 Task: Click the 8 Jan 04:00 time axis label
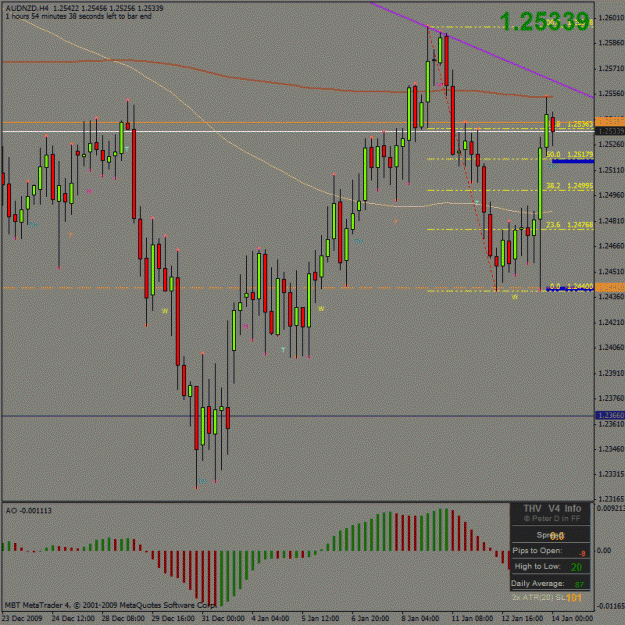[422, 618]
